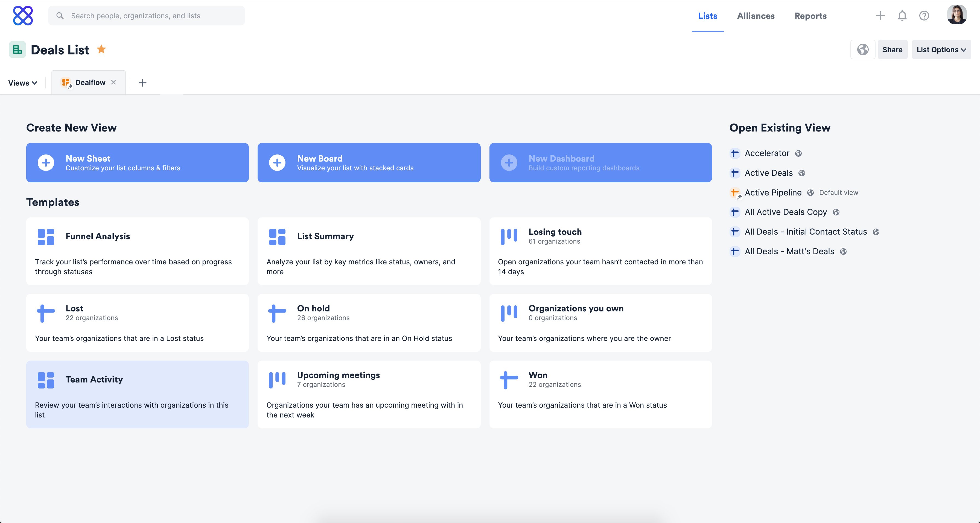Go to the Lists navigation tab

(708, 16)
